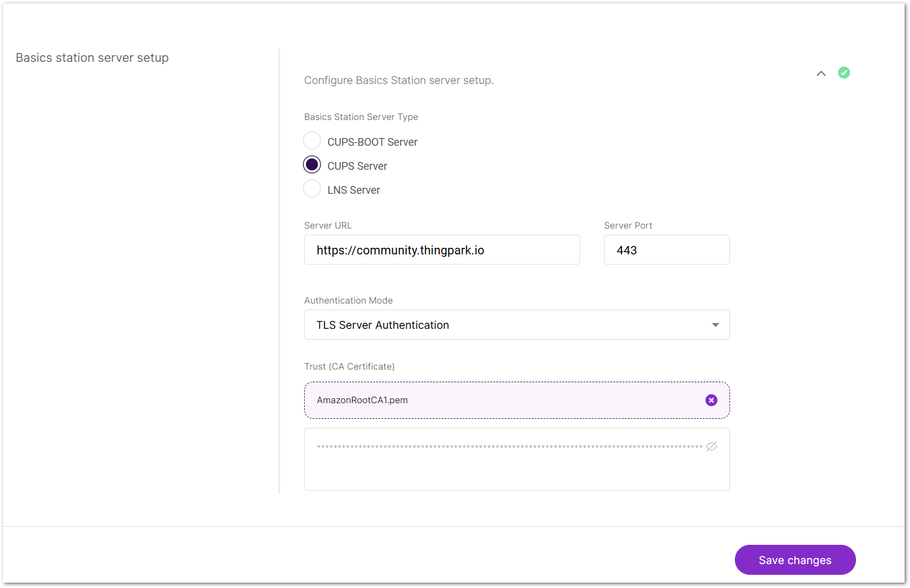Click the Basics station server setup heading

pyautogui.click(x=92, y=57)
